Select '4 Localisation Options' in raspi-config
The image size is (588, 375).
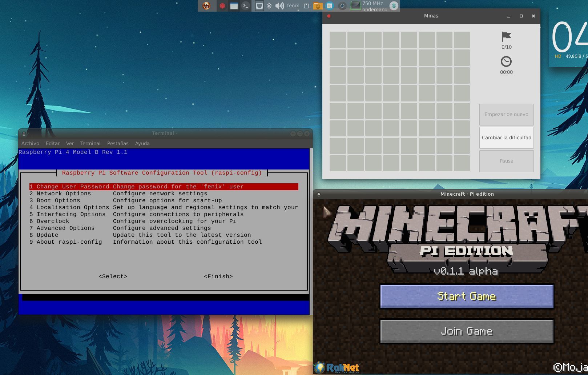coord(164,207)
